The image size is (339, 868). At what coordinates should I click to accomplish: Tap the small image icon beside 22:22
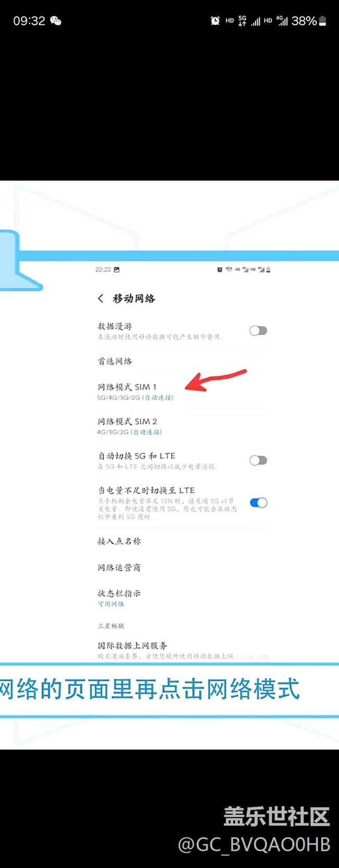(x=117, y=270)
